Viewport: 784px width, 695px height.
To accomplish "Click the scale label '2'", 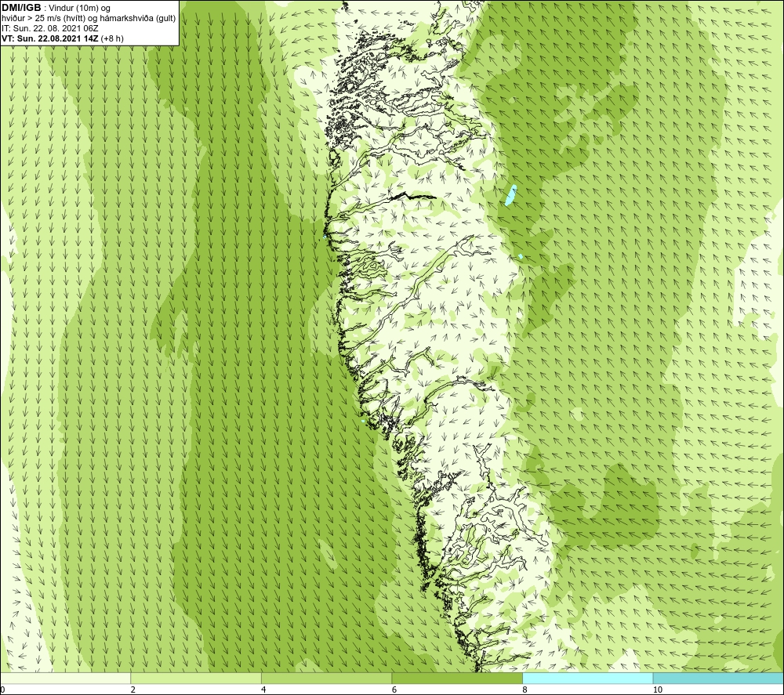I will pos(133,690).
